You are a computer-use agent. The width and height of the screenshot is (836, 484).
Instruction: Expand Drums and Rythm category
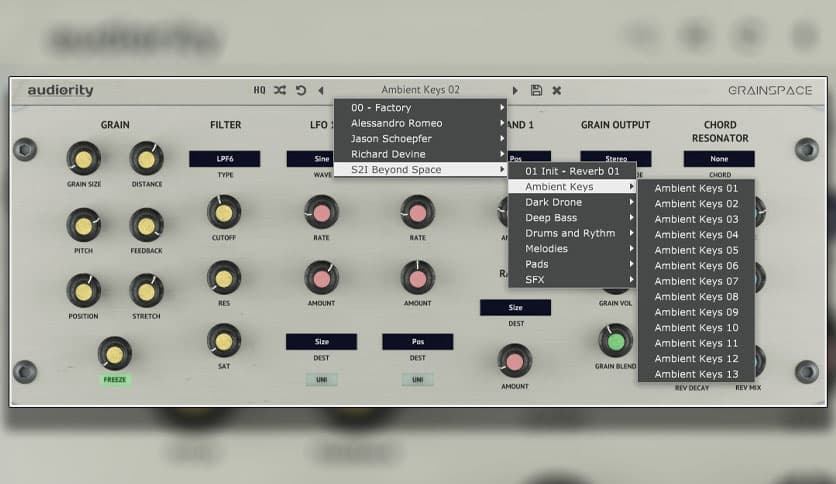coord(572,233)
